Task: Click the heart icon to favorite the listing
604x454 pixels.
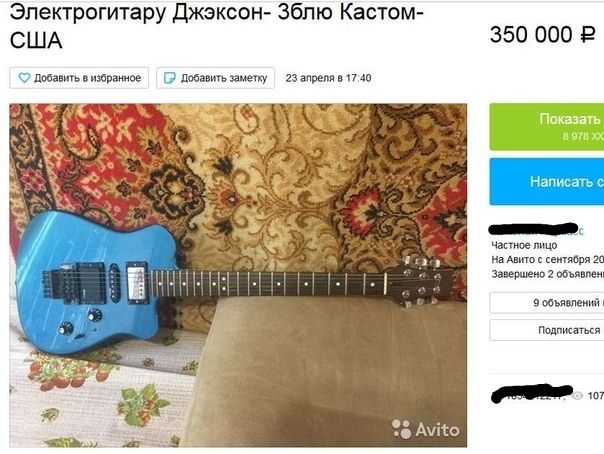Action: (24, 78)
